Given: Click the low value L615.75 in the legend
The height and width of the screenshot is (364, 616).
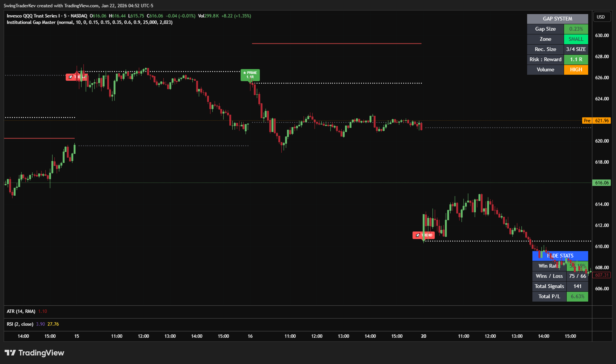Looking at the screenshot, I should (136, 16).
